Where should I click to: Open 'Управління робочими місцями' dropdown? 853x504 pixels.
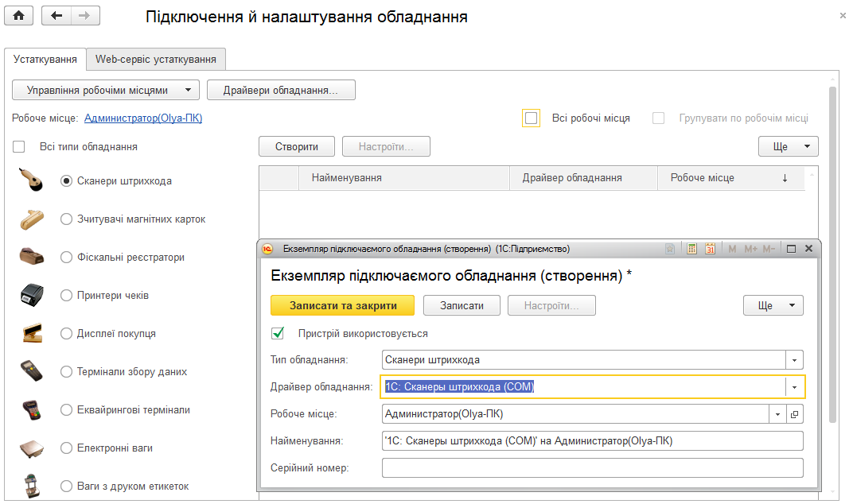click(x=106, y=91)
